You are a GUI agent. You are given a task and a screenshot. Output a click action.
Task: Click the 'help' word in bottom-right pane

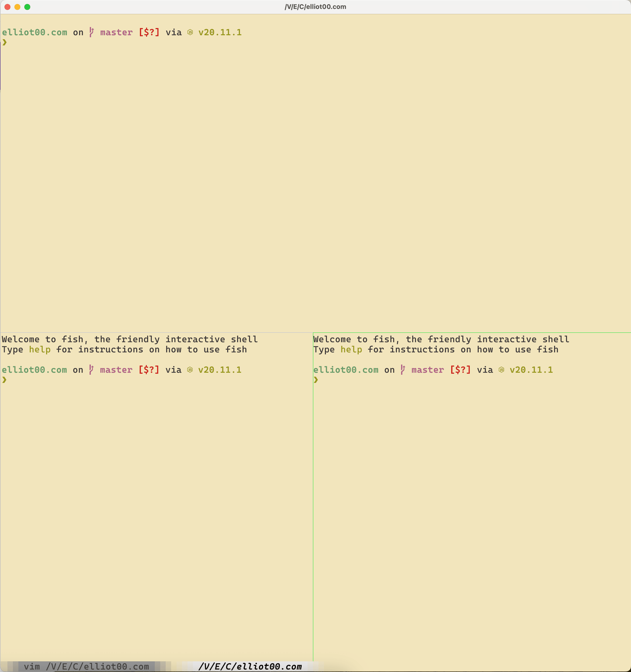[351, 349]
